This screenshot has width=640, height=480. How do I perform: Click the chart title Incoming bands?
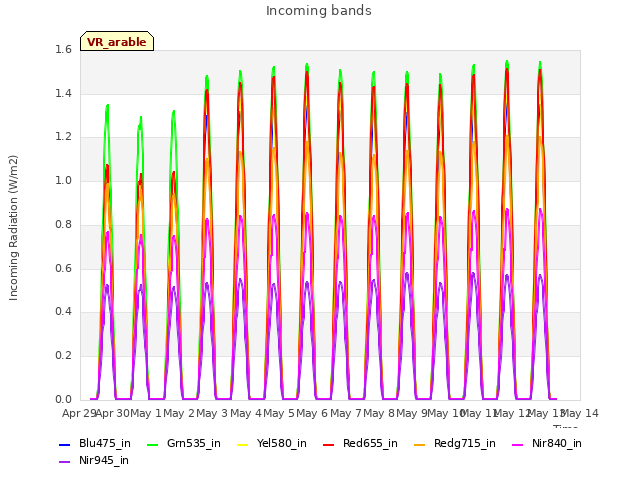(319, 11)
